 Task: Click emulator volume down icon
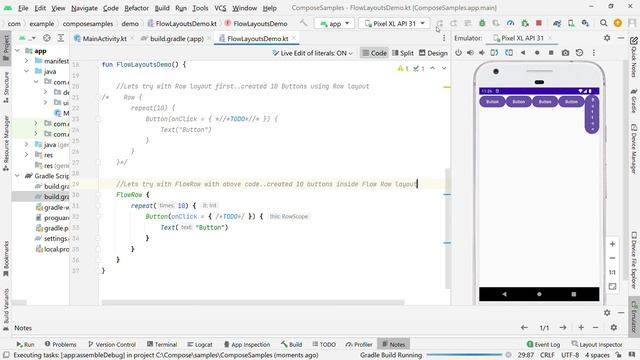click(482, 53)
